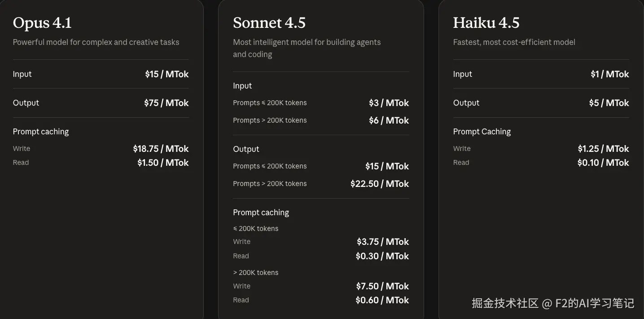Click the Opus $15 / MTok input price

pos(166,74)
